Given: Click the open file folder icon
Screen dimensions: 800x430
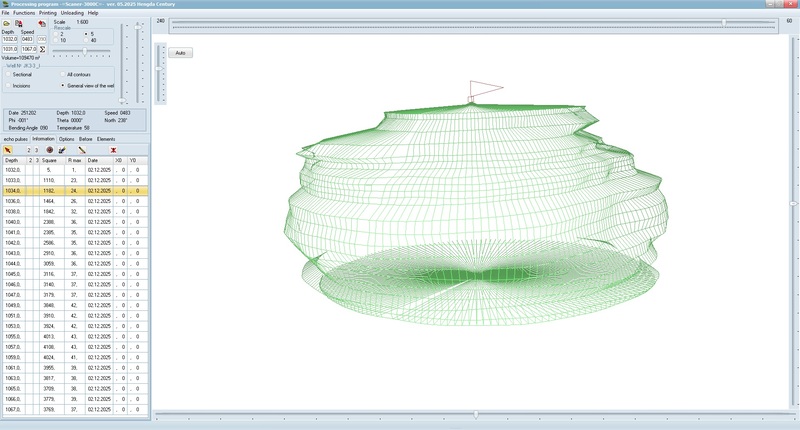Looking at the screenshot, I should [x=6, y=23].
